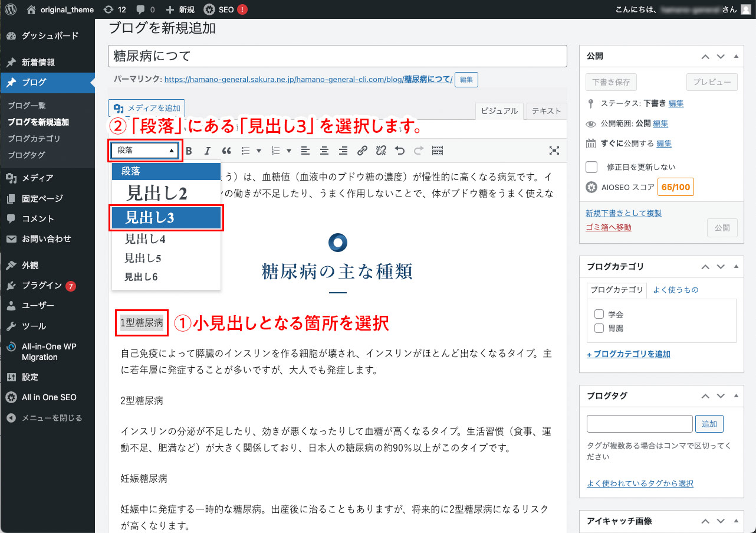Insert or edit link icon
756x533 pixels.
(x=362, y=151)
